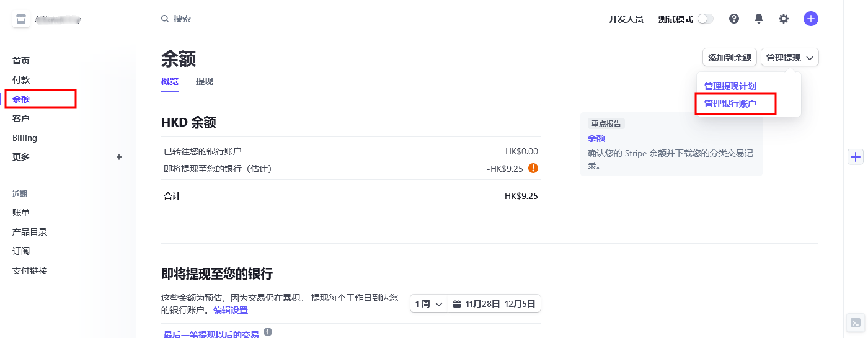This screenshot has height=338, width=868.
Task: Expand 更多 with the plus icon
Action: pos(119,157)
